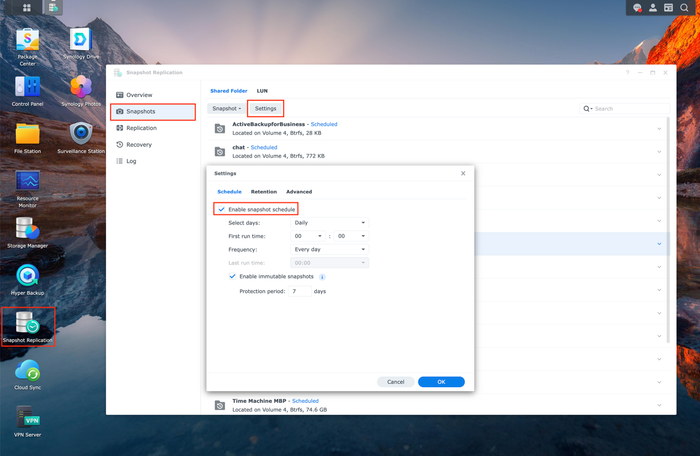
Task: Open DSM global search icon
Action: 684,8
